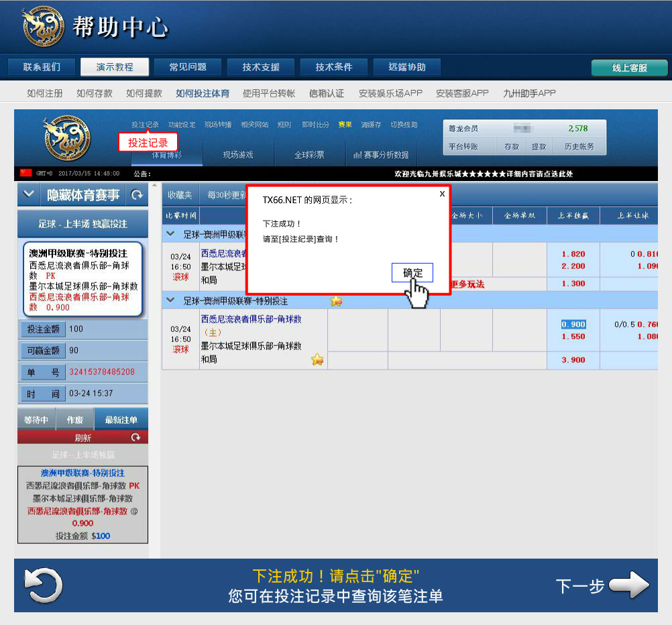Click the star icon on 特别投注 league header
Screen dimensions: 672x625
tap(336, 301)
